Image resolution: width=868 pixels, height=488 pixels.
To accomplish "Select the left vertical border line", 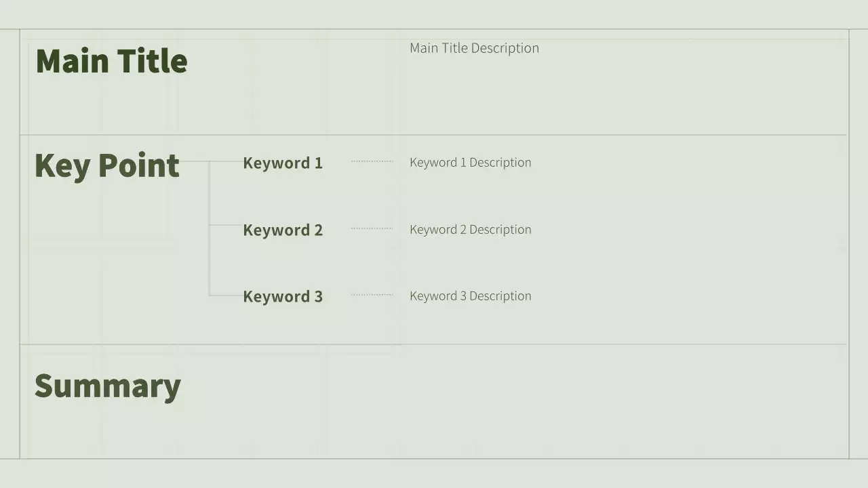I will click(x=20, y=244).
